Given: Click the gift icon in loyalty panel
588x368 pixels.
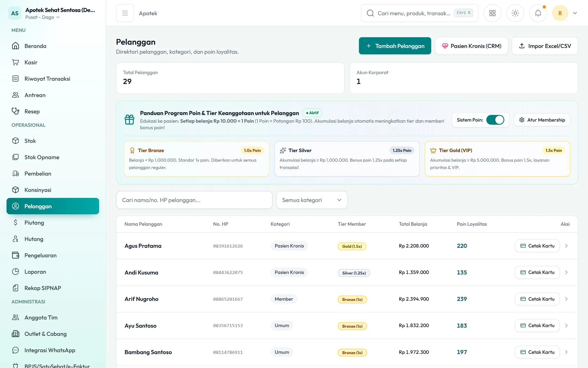Looking at the screenshot, I should point(129,119).
